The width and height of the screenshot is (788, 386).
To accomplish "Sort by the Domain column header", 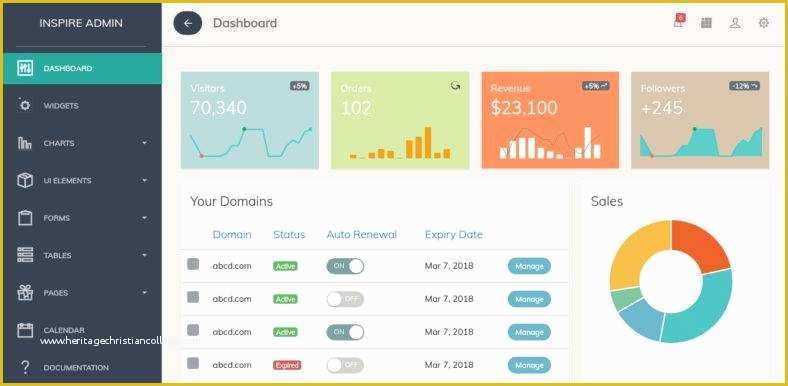I will [x=232, y=235].
